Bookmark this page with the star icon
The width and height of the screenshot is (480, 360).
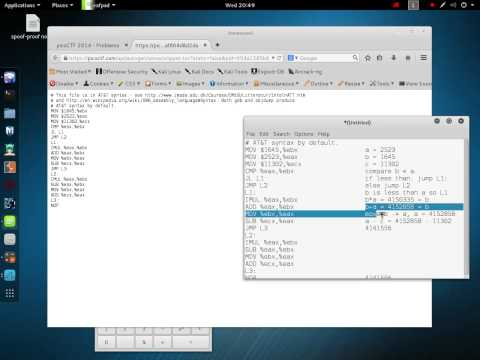click(368, 58)
